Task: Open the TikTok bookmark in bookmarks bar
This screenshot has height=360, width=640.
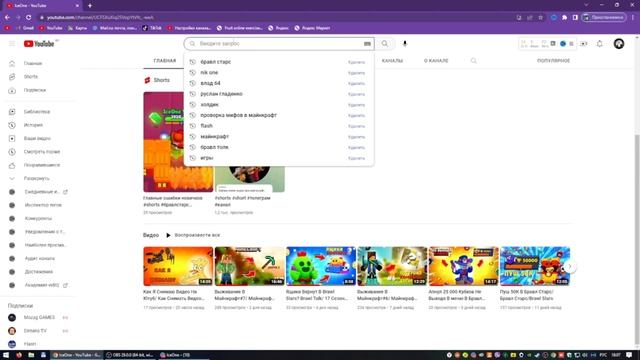Action: [x=152, y=28]
